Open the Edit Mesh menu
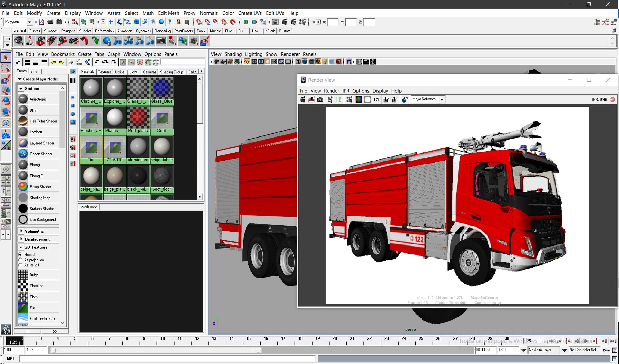 [169, 13]
